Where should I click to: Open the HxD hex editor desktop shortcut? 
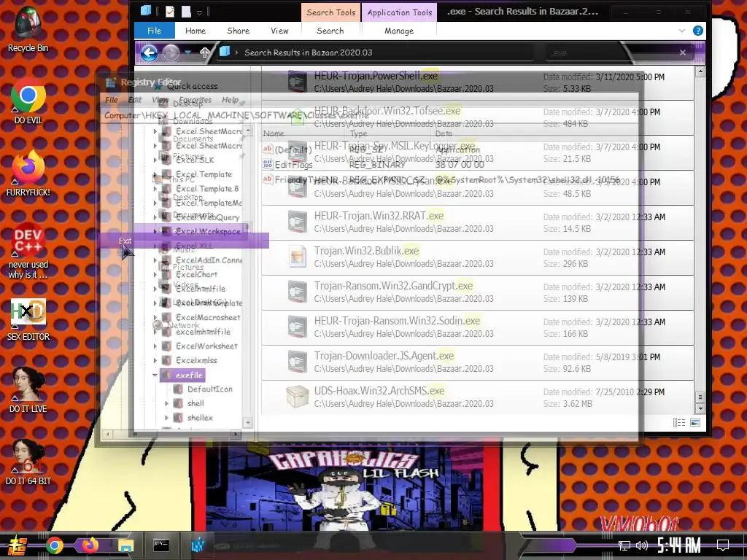[x=28, y=319]
